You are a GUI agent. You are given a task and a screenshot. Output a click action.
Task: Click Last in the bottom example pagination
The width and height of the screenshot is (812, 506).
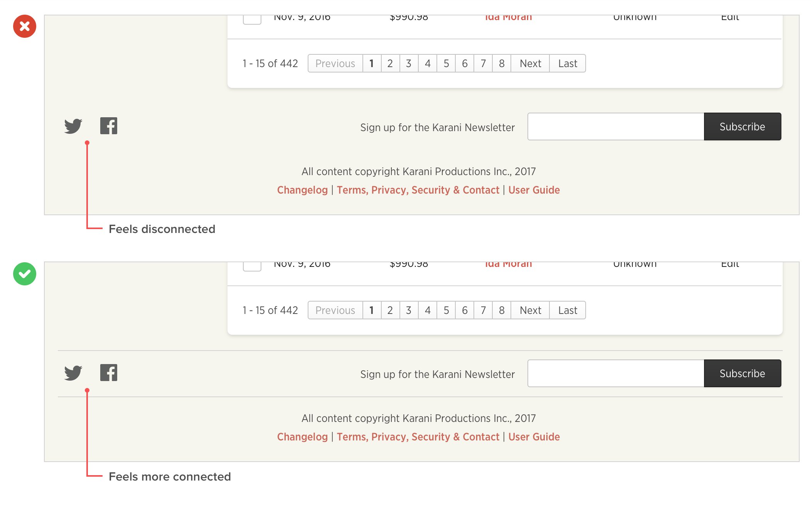pyautogui.click(x=568, y=310)
